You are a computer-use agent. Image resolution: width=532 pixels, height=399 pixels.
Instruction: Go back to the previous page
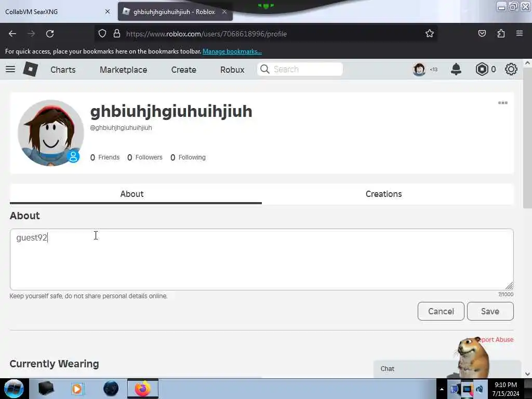[12, 34]
